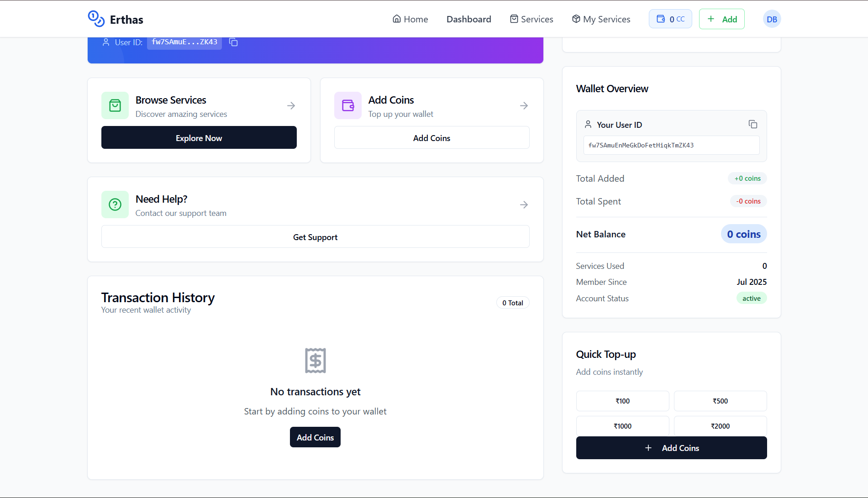The image size is (868, 498).
Task: Click the dark Add Coins button in Quick Top-up
Action: [x=672, y=448]
